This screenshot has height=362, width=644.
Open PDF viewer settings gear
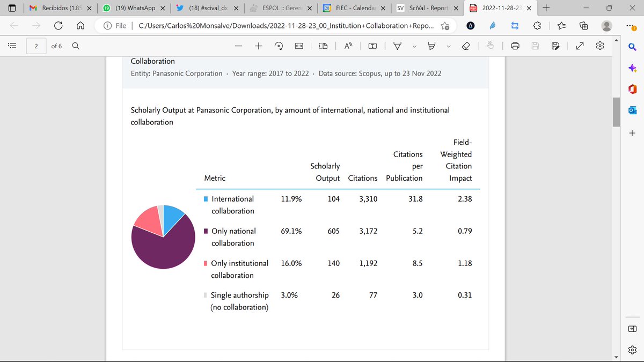[600, 46]
